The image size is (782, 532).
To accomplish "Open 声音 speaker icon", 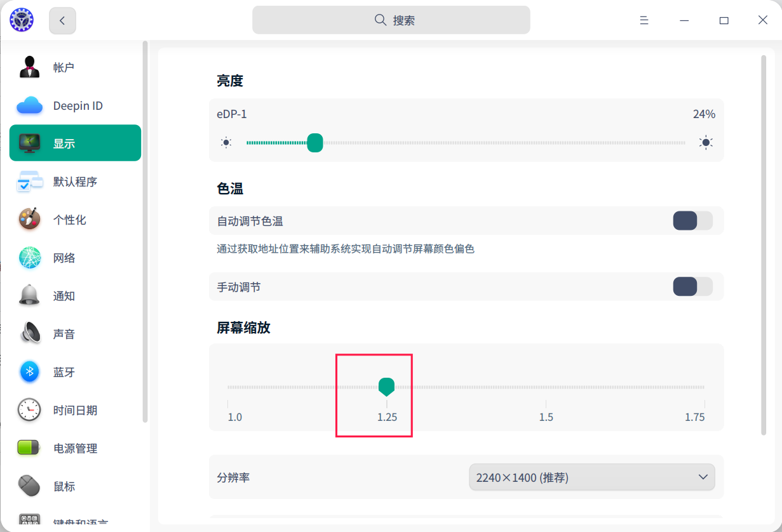I will coord(29,334).
